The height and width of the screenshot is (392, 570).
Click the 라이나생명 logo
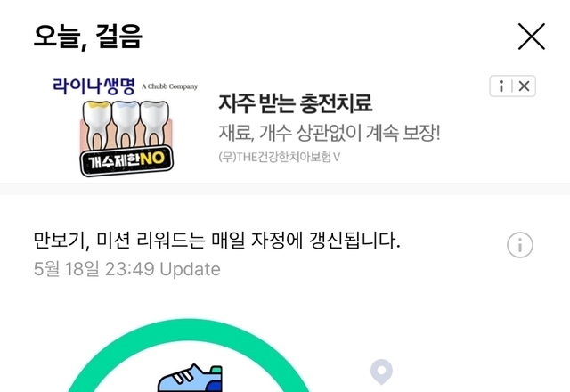pos(94,86)
